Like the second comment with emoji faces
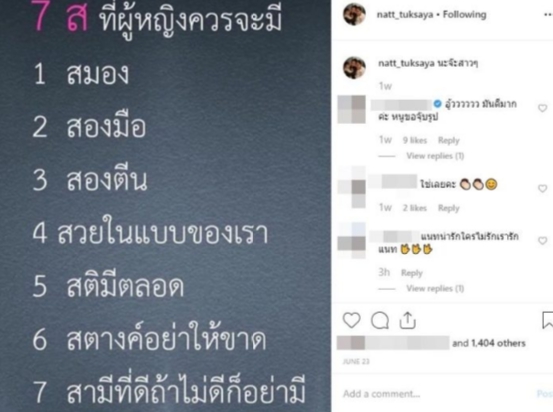This screenshot has width=553, height=412. point(542,188)
